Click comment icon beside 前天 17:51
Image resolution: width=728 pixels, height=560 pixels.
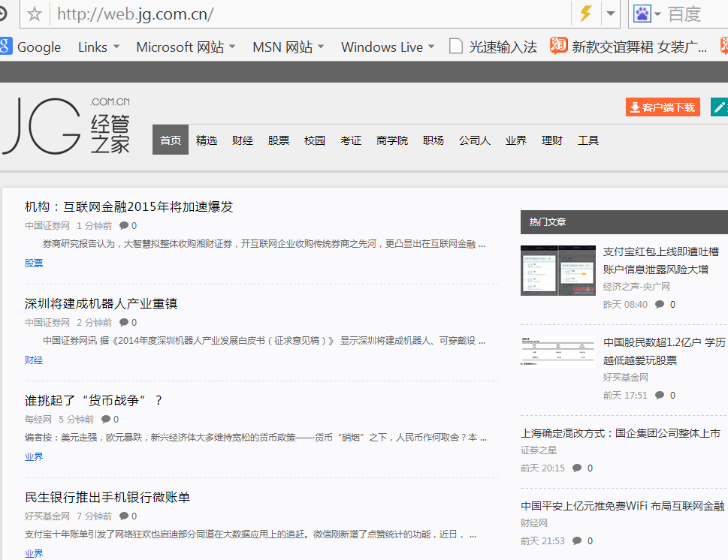pos(660,396)
